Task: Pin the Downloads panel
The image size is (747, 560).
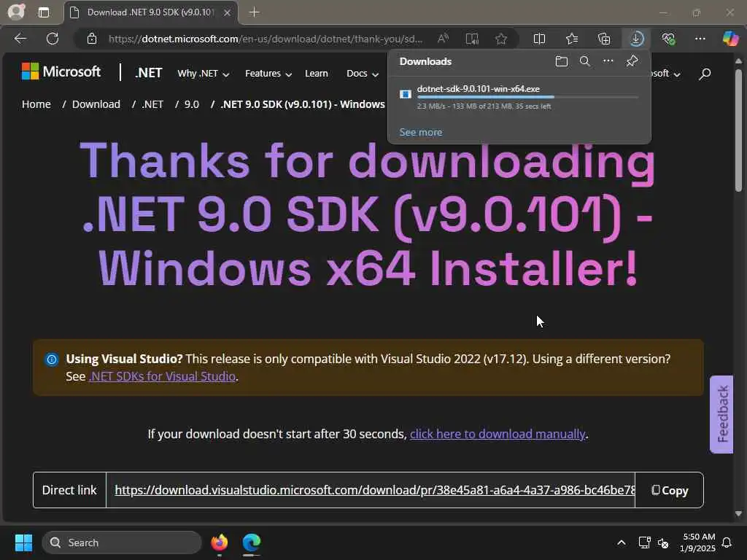Action: tap(632, 61)
